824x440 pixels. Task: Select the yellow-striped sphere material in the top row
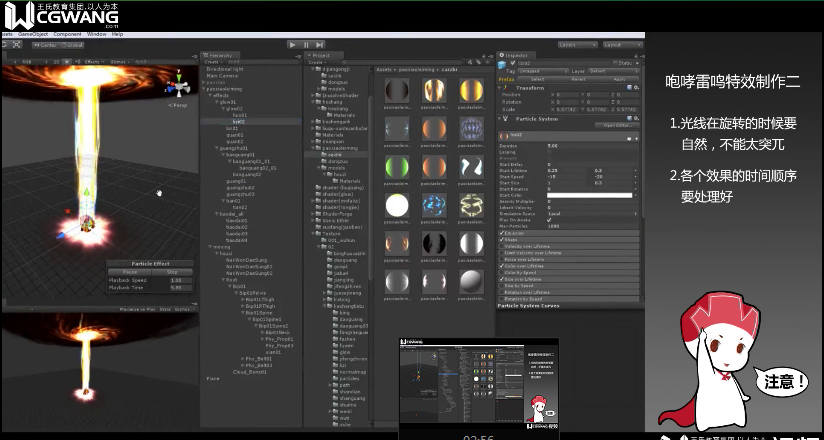[x=471, y=90]
